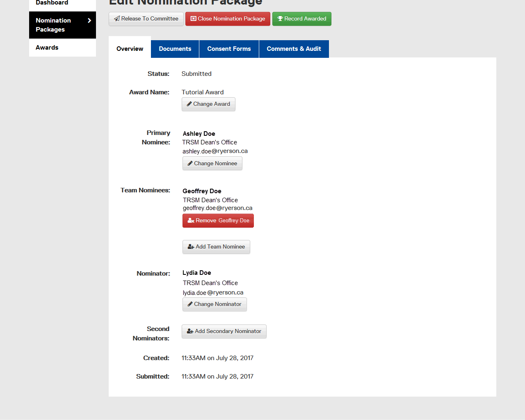Click the add-user icon on Add Secondary Nominator
Viewport: 525px width, 420px height.
coord(190,331)
